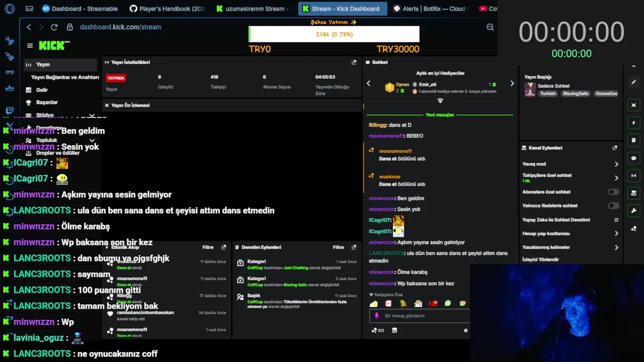Select the cheese emote above chat input

(373, 304)
